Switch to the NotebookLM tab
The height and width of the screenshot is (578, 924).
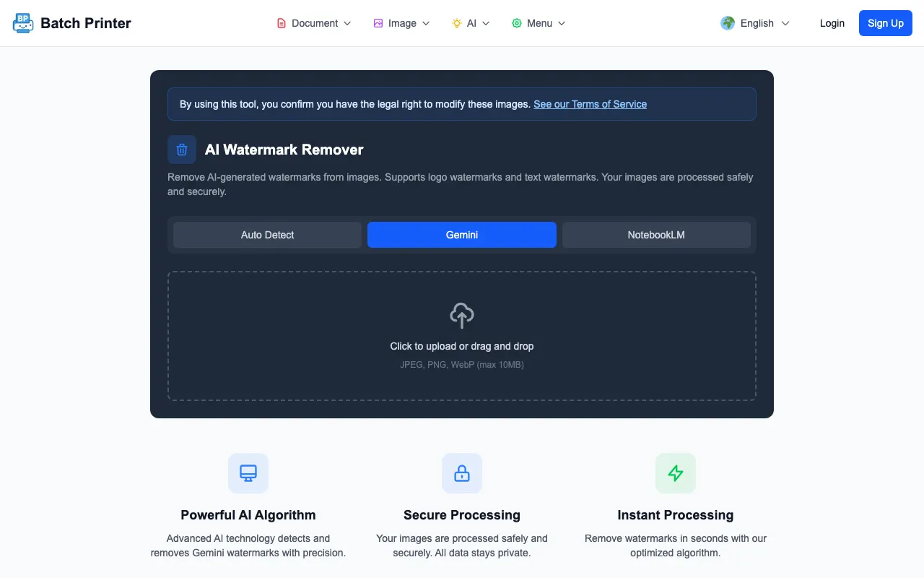[656, 235]
